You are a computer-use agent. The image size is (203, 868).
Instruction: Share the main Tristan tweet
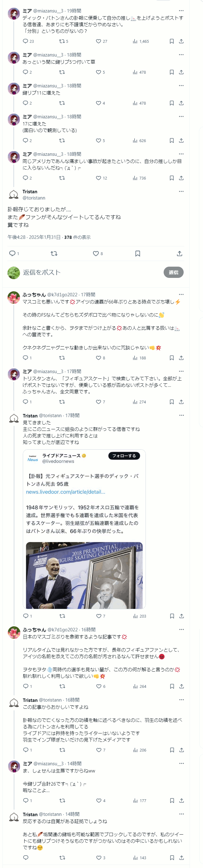pos(179,254)
